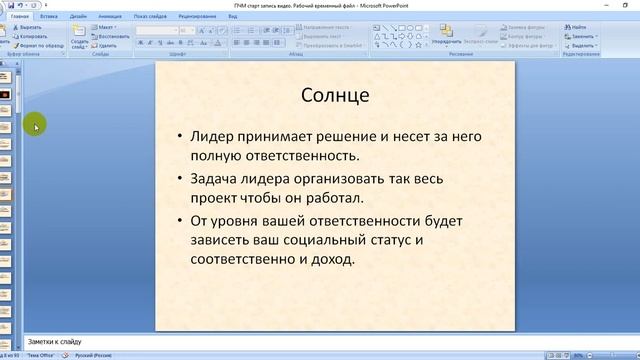Screen dimensions: 640x360
Task: Click Контур фигуры shape outline button
Action: (x=522, y=36)
